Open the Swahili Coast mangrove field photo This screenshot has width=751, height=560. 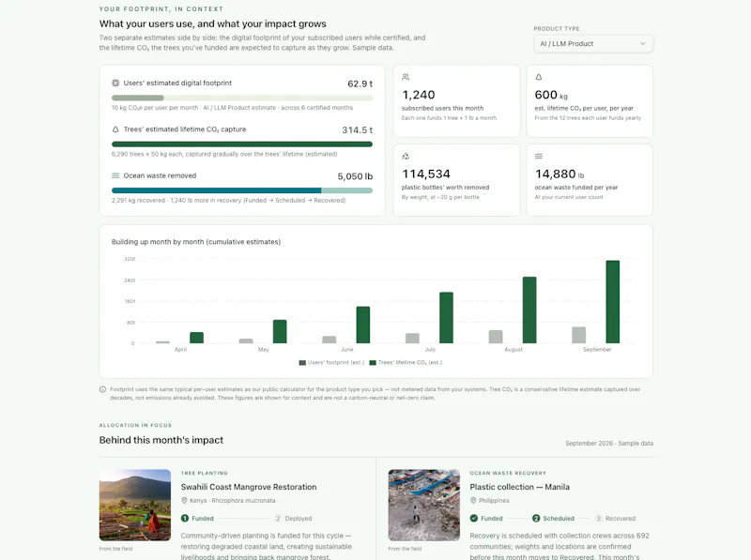coord(135,505)
